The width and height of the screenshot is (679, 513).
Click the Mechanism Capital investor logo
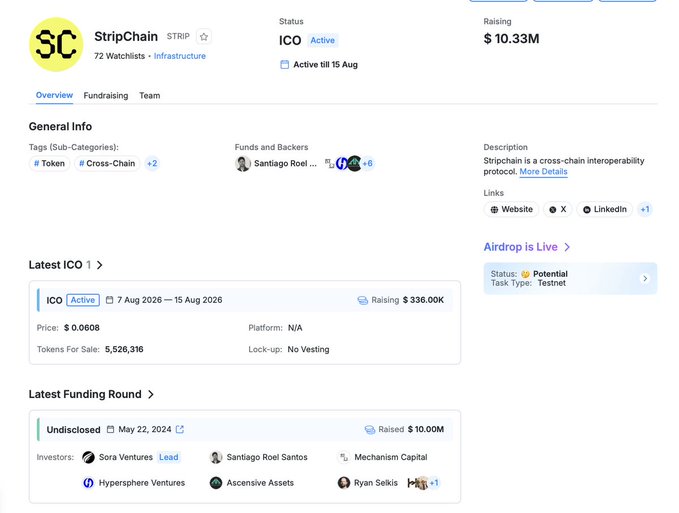click(x=343, y=457)
